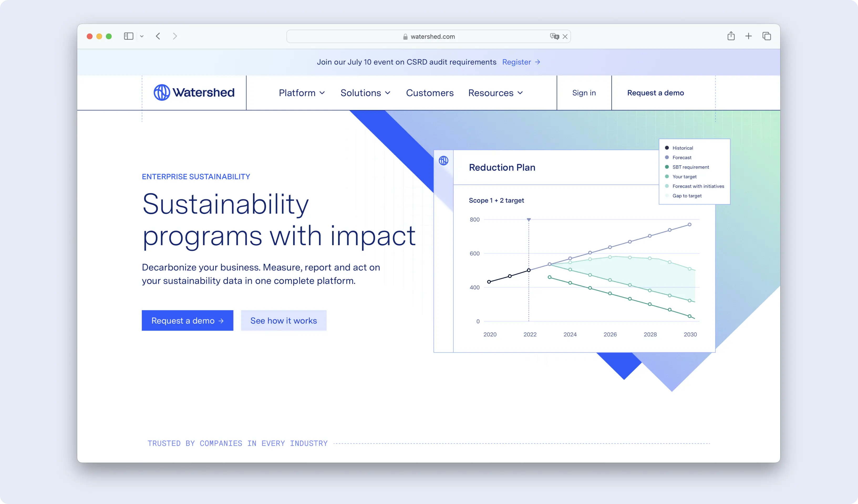Click the browser forward arrow

175,36
